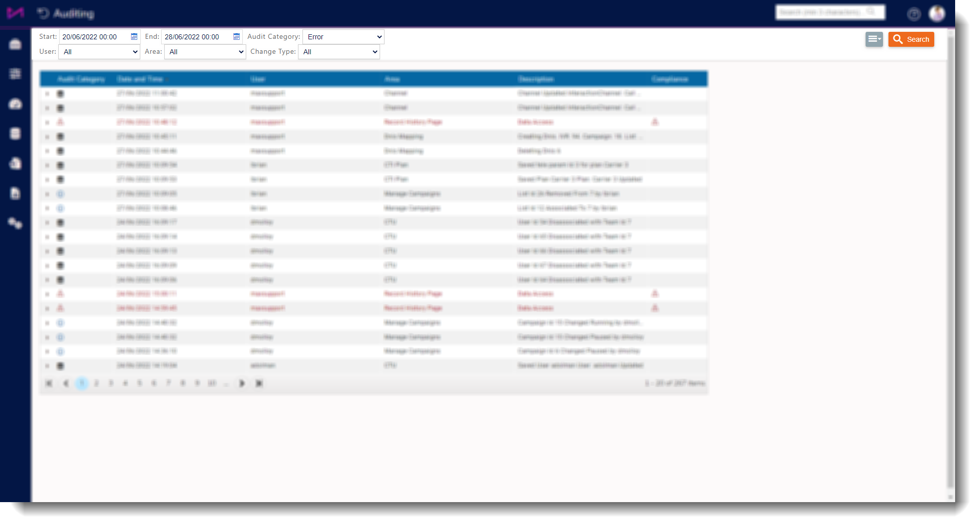Click the Auditing history icon in header
Image resolution: width=980 pixels, height=527 pixels.
point(43,13)
